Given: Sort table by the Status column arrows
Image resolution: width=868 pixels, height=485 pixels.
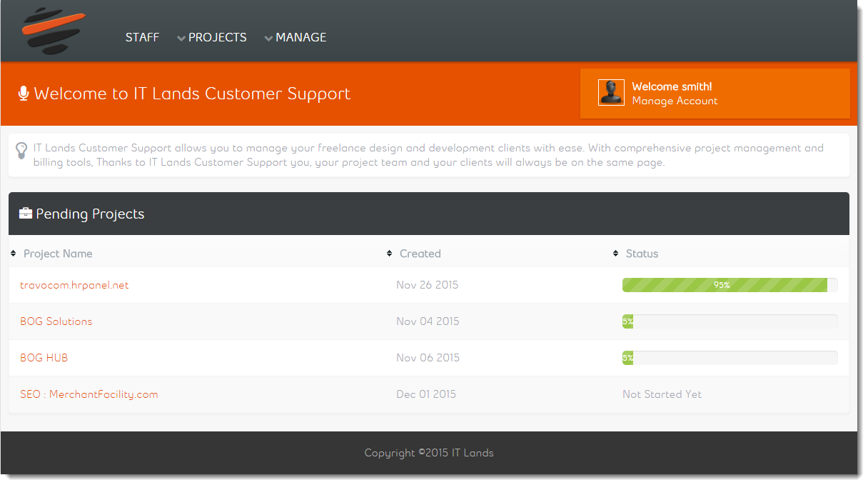Looking at the screenshot, I should point(616,254).
